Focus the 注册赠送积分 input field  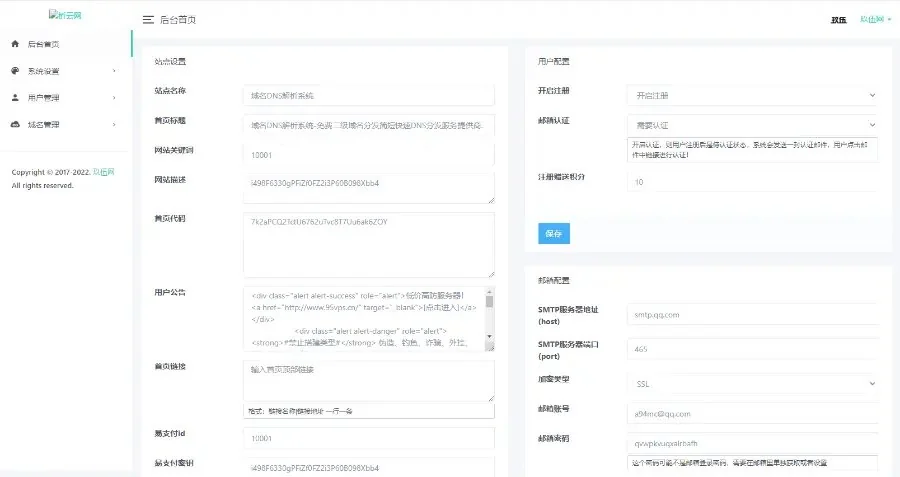[752, 182]
